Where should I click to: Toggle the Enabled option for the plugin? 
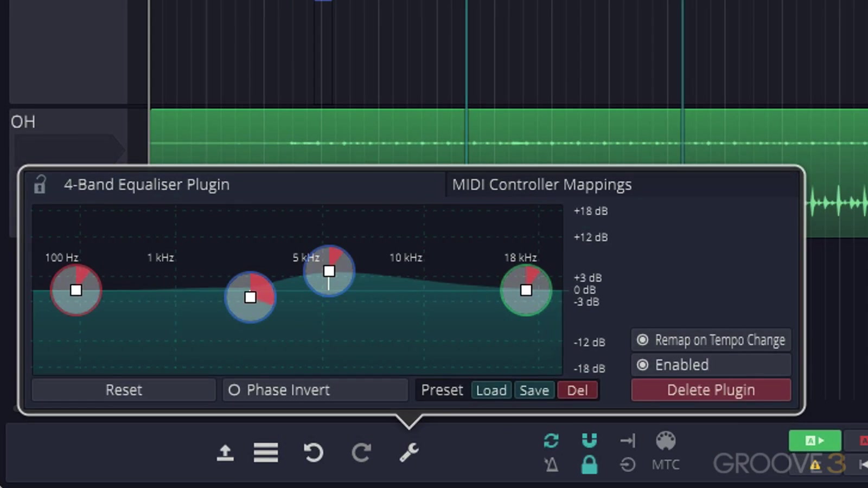tap(673, 365)
